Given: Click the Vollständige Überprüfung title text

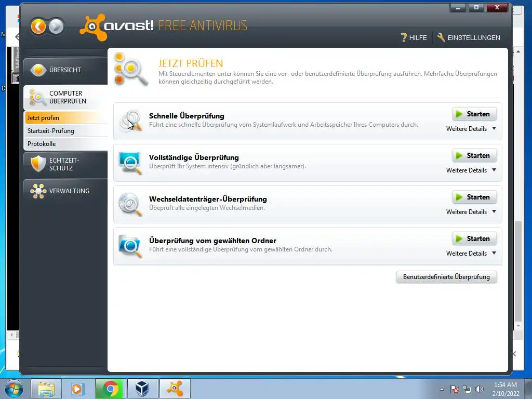Looking at the screenshot, I should (x=194, y=157).
